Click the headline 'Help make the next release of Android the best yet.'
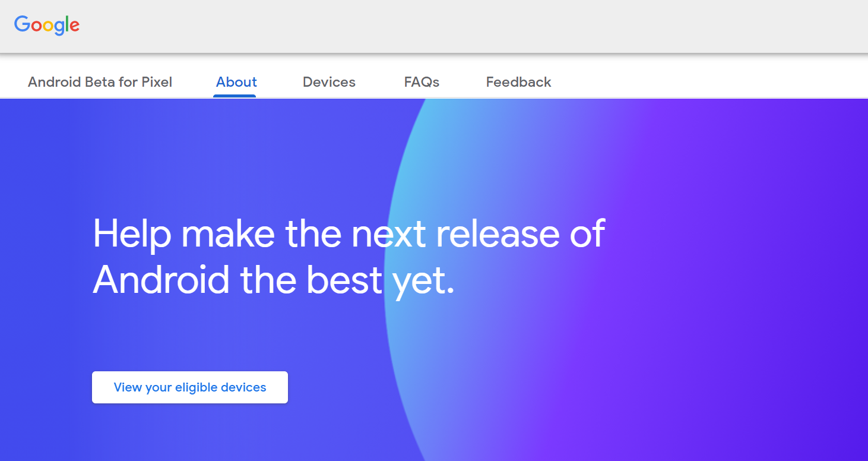Image resolution: width=868 pixels, height=461 pixels. pyautogui.click(x=349, y=257)
